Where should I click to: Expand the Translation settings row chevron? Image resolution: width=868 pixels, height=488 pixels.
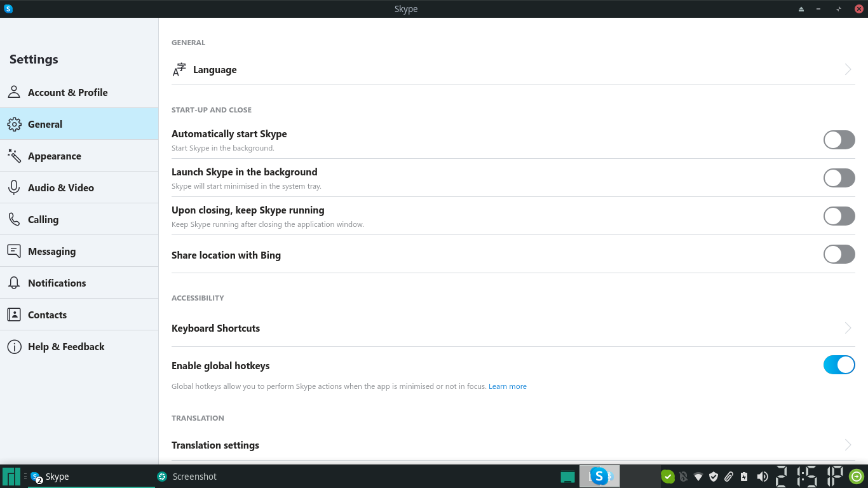click(848, 445)
